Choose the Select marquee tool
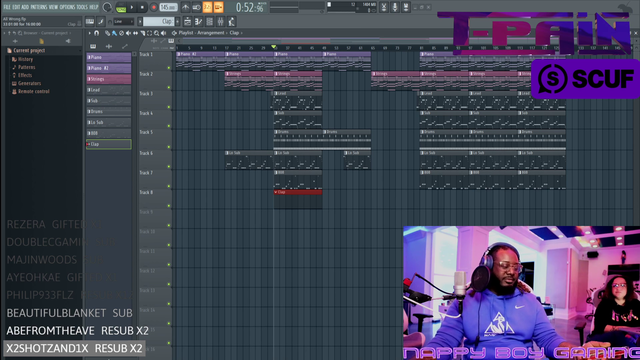640x360 pixels. [x=149, y=33]
